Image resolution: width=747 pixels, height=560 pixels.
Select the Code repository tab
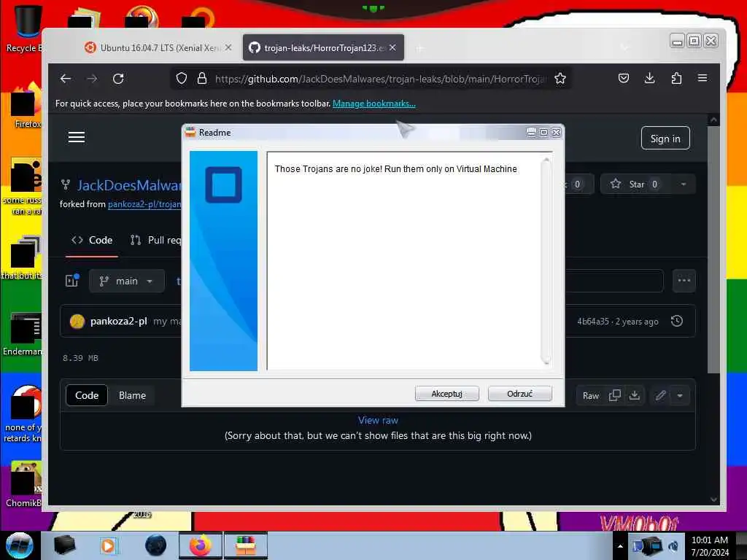tap(92, 240)
